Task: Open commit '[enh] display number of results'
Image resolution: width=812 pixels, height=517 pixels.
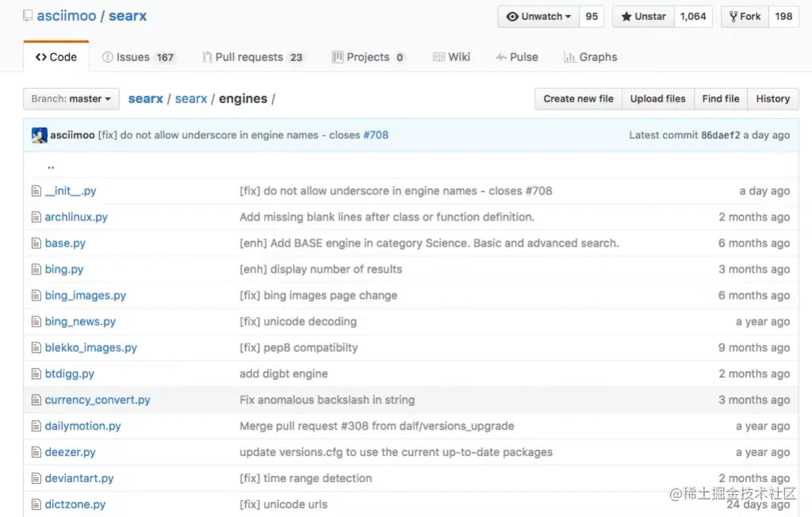Action: (320, 270)
